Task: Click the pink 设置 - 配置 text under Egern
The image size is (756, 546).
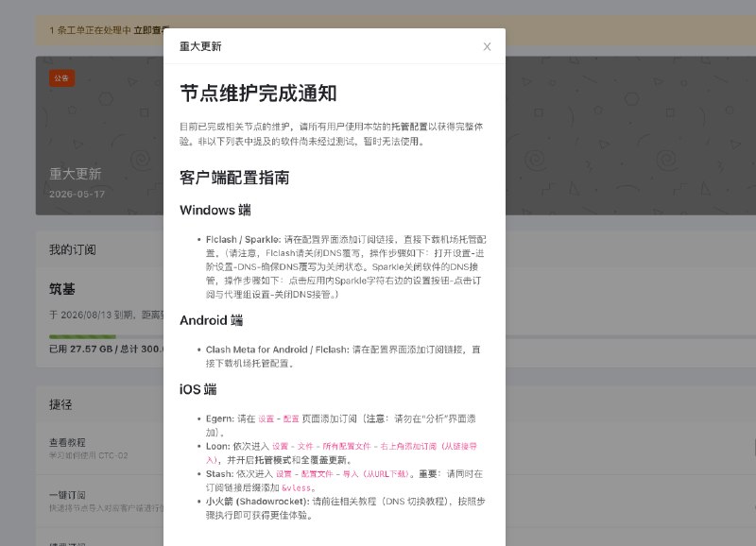Action: (x=279, y=418)
